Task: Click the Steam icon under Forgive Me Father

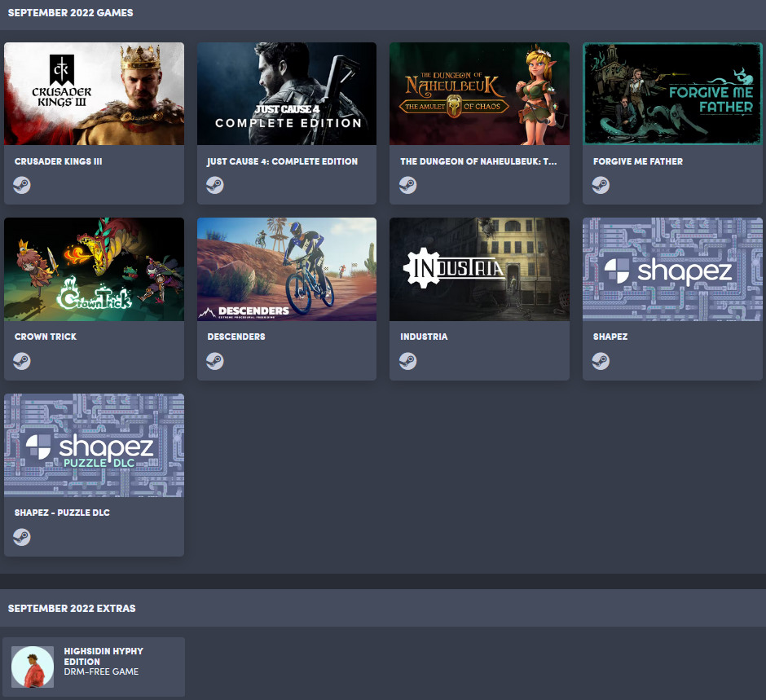Action: click(x=601, y=185)
